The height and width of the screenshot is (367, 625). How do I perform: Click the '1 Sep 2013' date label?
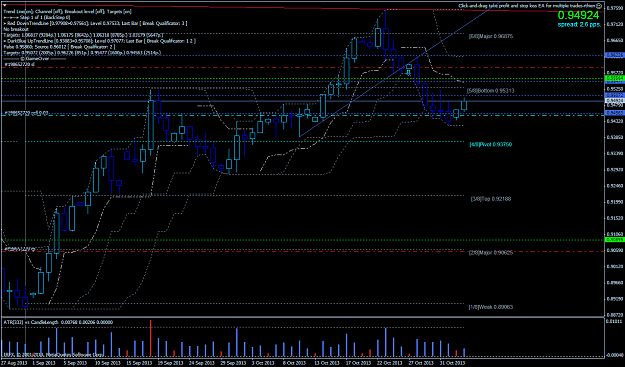(x=44, y=363)
